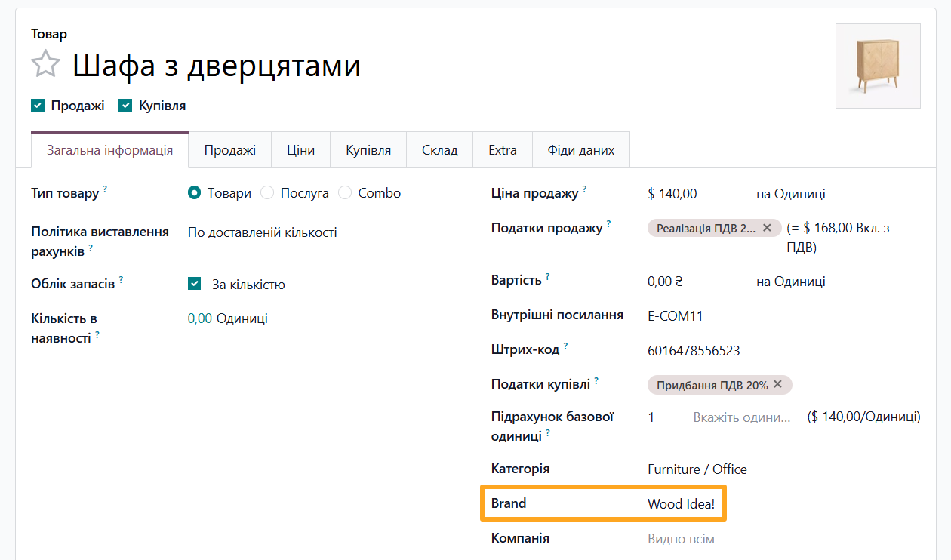Switch to the Ціни tab
This screenshot has height=560, width=951.
tap(300, 150)
